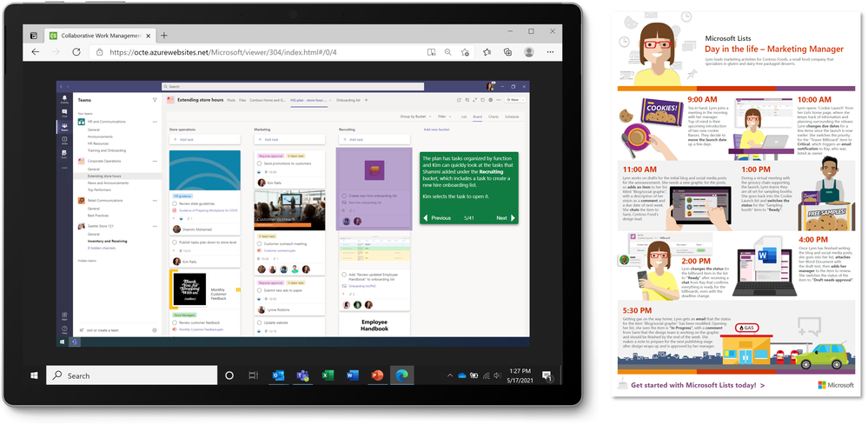The width and height of the screenshot is (868, 425).
Task: Open more options for Corporate Operations
Action: coord(155,161)
